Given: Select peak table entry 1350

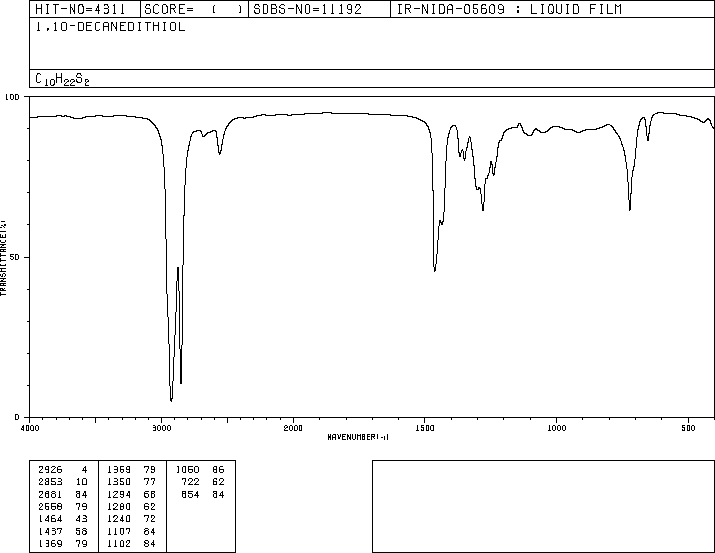Looking at the screenshot, I should click(119, 482).
